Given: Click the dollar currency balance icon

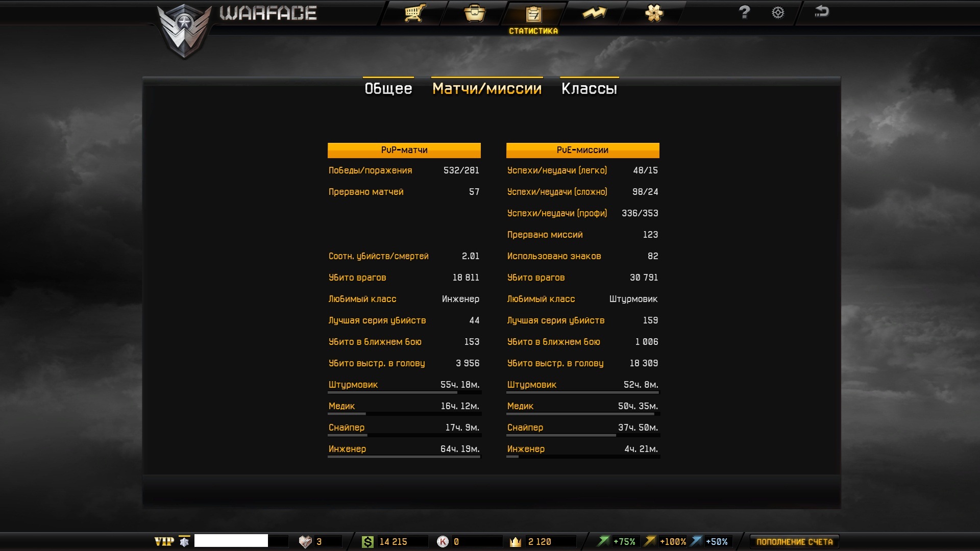Looking at the screenshot, I should pyautogui.click(x=367, y=542).
